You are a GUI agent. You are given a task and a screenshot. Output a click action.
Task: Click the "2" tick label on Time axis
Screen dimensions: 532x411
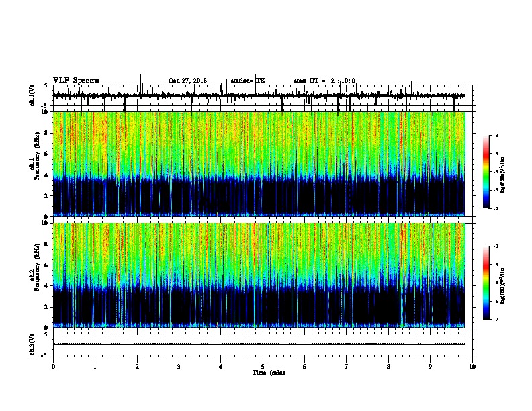137,367
